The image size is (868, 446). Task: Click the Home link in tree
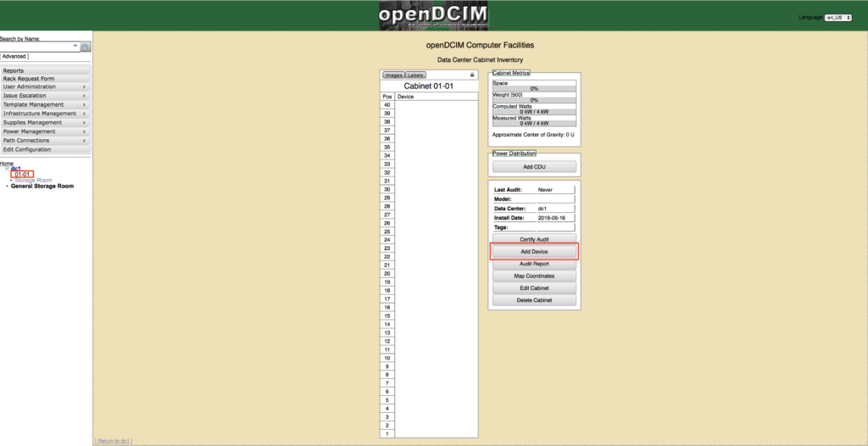tap(7, 164)
